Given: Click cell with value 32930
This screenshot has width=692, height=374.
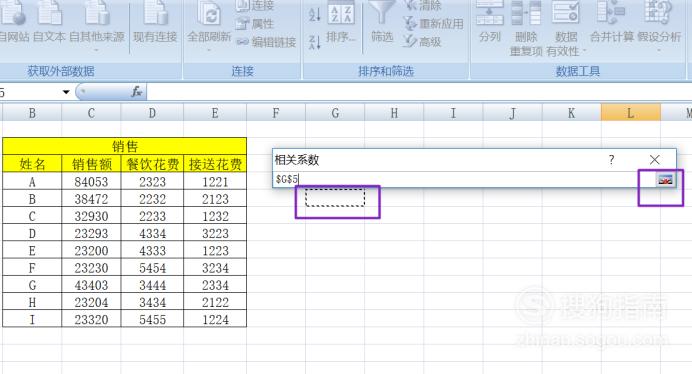Looking at the screenshot, I should tap(91, 216).
